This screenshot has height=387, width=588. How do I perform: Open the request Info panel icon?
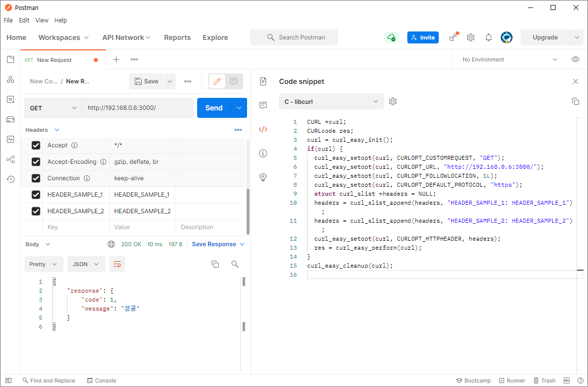click(x=263, y=153)
